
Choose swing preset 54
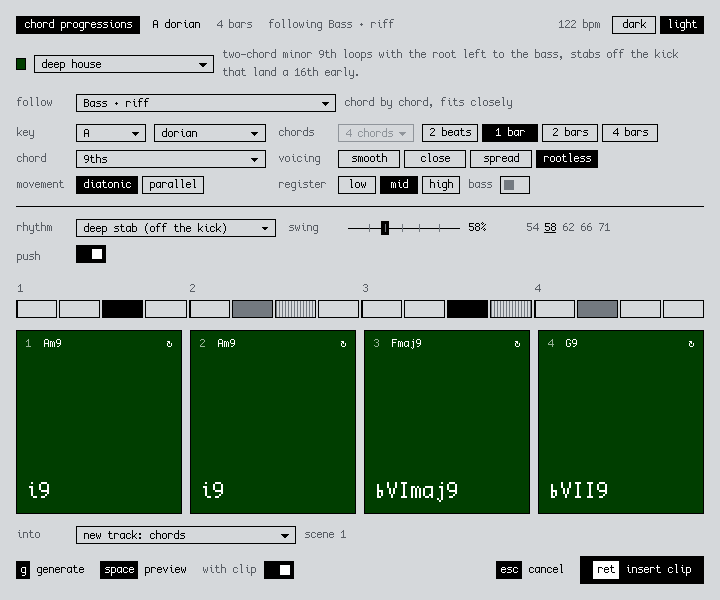pos(533,227)
